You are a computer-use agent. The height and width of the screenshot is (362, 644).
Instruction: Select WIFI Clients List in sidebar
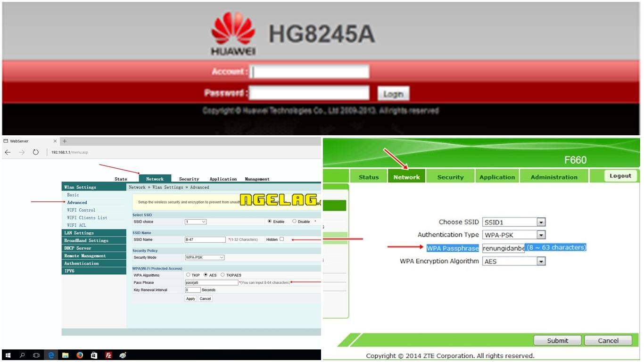coord(87,218)
